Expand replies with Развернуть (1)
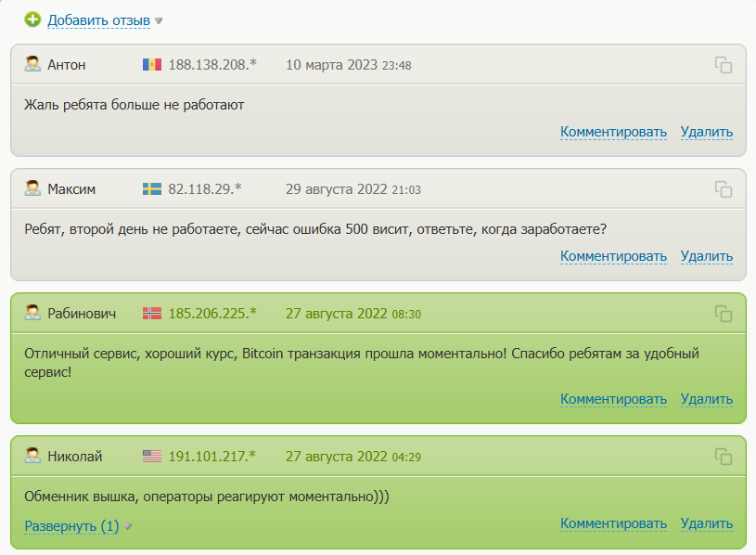The width and height of the screenshot is (756, 555). [x=71, y=526]
